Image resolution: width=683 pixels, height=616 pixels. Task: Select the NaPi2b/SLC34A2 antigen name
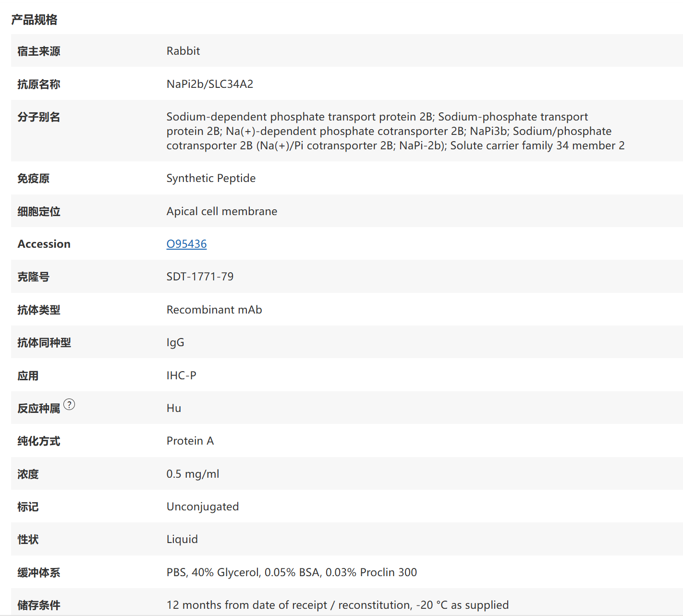point(210,84)
